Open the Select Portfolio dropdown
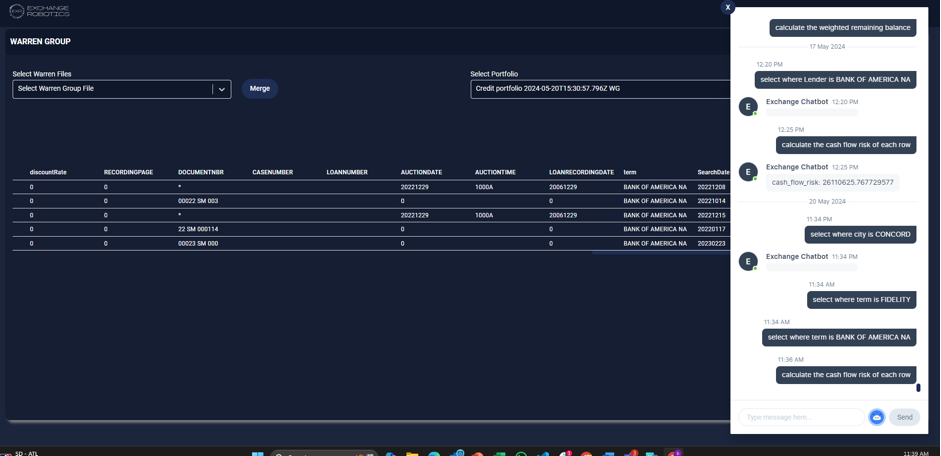The image size is (941, 456). click(x=600, y=89)
